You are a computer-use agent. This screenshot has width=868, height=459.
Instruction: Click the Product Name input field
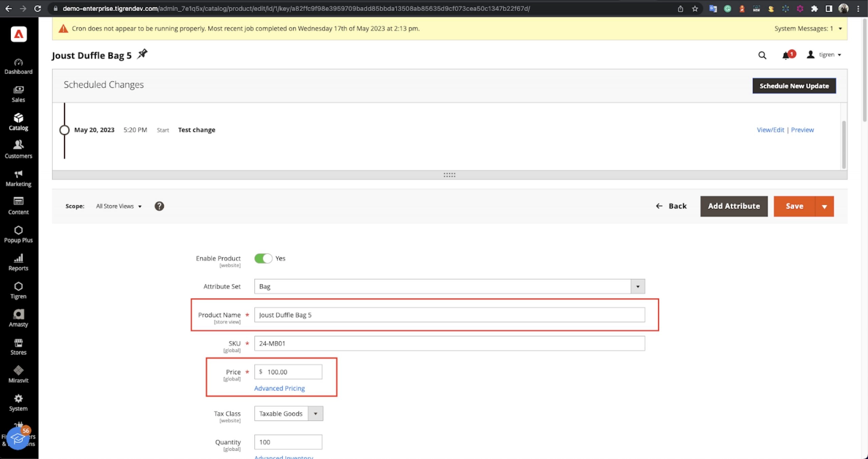(x=450, y=314)
